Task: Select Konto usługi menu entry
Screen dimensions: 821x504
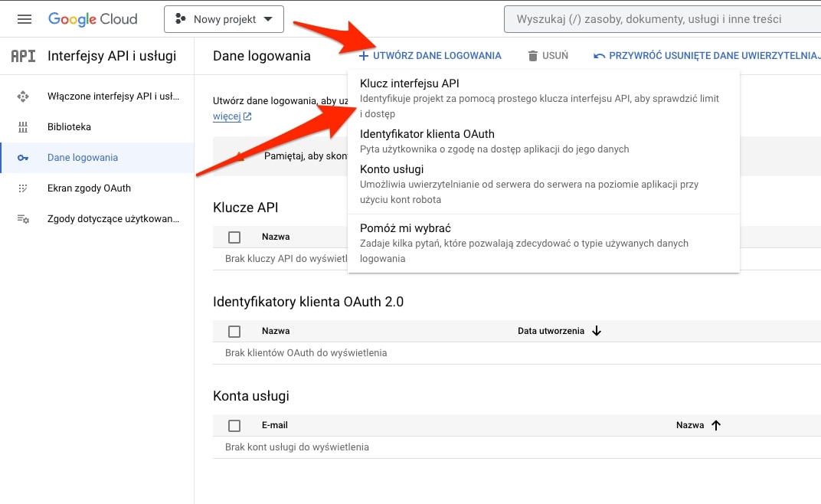Action: click(x=392, y=169)
